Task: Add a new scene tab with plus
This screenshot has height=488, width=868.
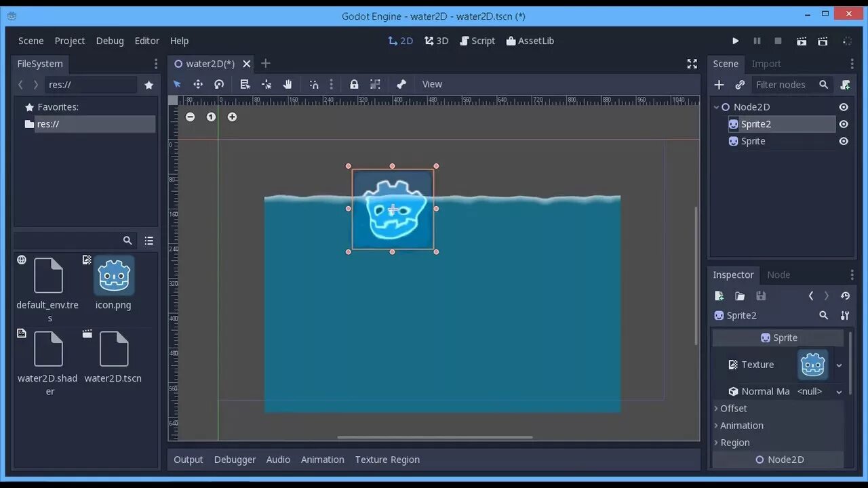Action: coord(266,63)
